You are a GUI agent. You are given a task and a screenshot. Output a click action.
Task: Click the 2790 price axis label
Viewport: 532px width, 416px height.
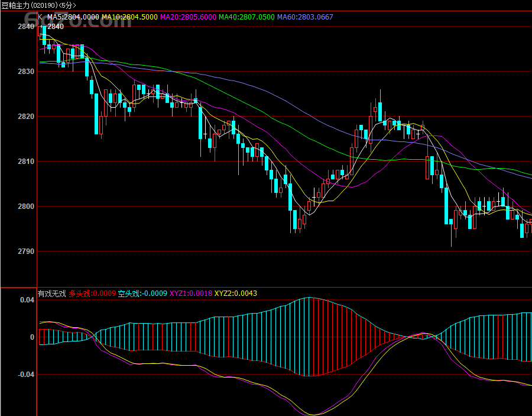(26, 251)
